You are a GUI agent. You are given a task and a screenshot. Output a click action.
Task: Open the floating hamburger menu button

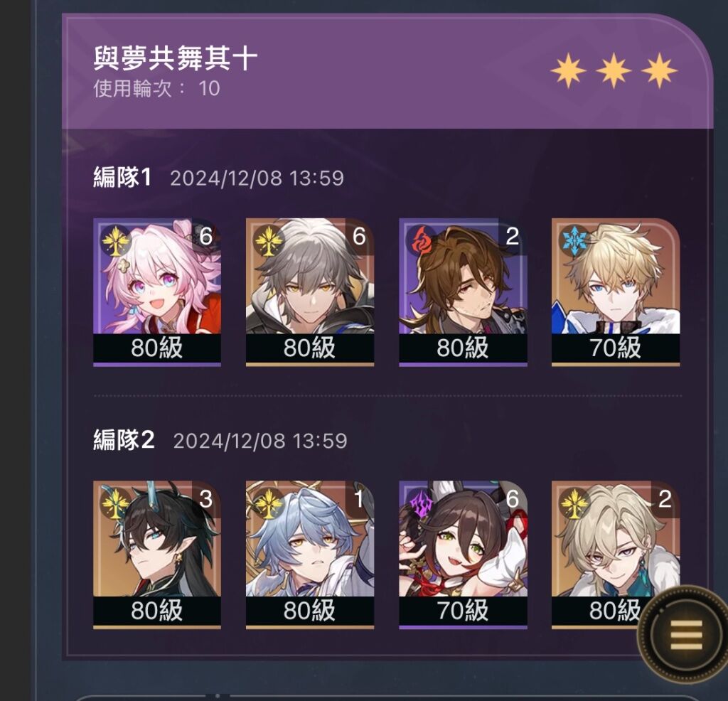(x=685, y=634)
